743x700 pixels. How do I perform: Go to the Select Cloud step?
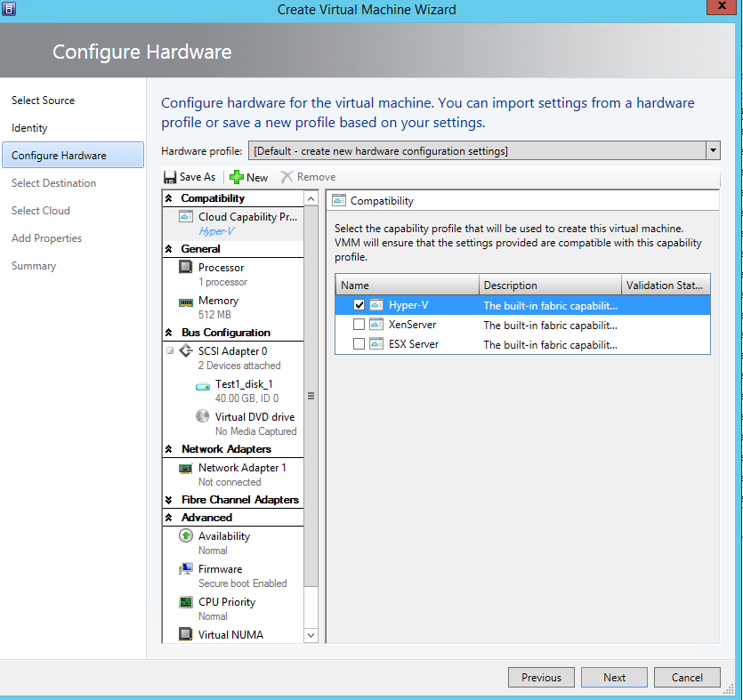pyautogui.click(x=41, y=210)
